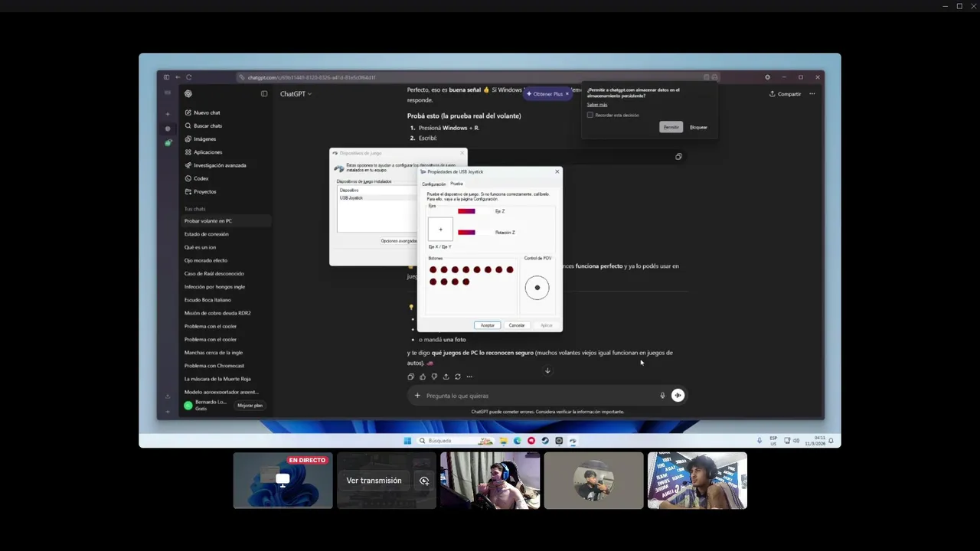Open more options ellipsis under response
980x551 pixels.
click(x=469, y=377)
